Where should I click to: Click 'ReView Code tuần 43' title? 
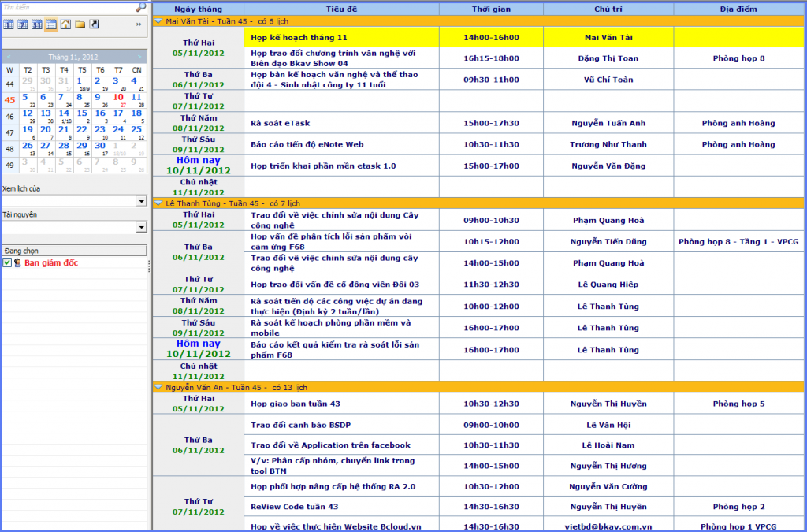click(295, 507)
